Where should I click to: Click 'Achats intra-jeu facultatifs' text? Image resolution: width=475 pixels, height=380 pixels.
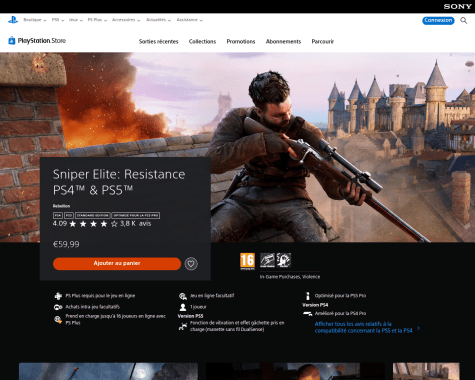pyautogui.click(x=92, y=307)
